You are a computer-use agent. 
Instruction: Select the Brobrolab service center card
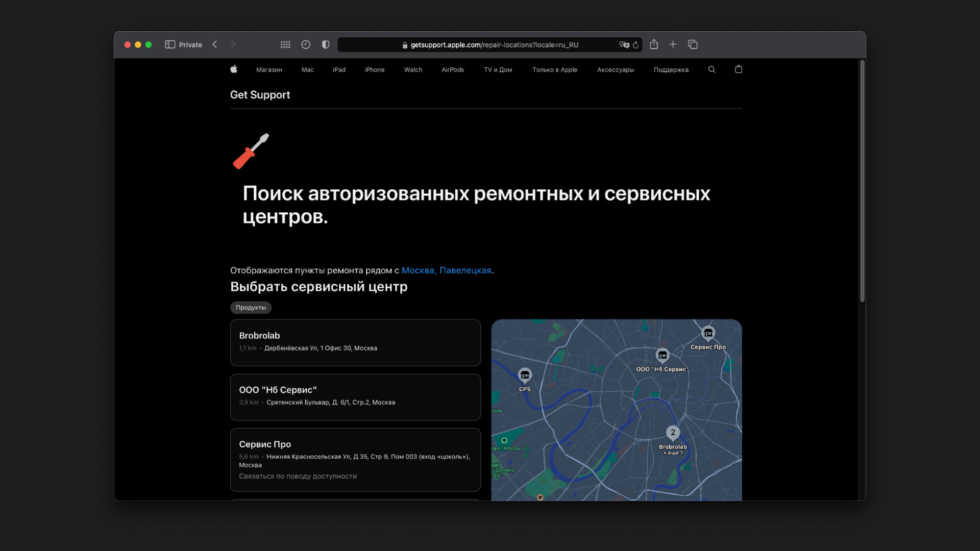[355, 343]
